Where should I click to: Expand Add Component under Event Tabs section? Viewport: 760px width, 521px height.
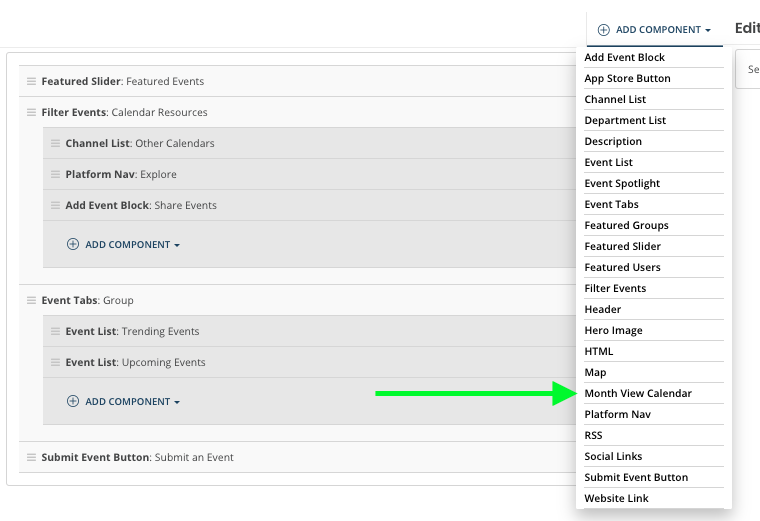coord(123,401)
